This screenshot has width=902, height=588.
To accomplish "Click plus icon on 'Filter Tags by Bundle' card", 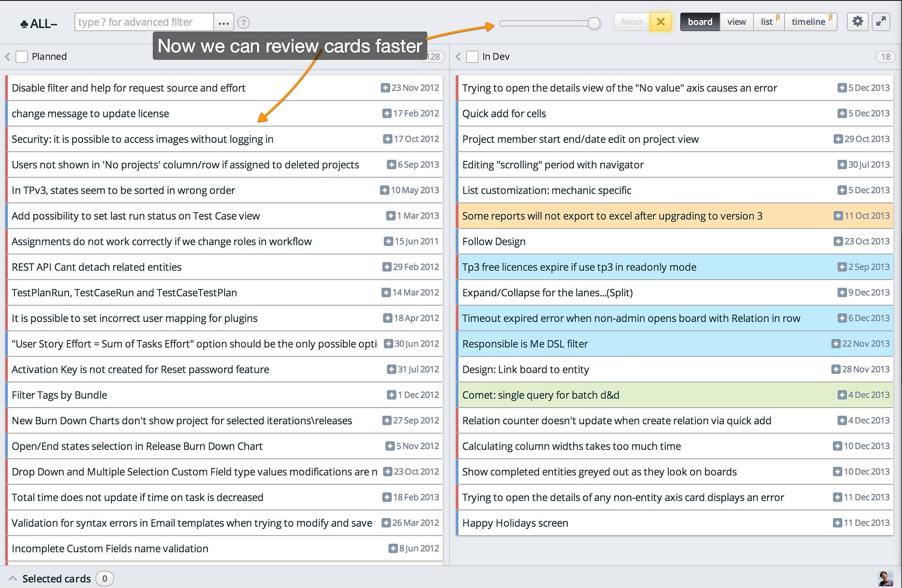I will point(391,395).
